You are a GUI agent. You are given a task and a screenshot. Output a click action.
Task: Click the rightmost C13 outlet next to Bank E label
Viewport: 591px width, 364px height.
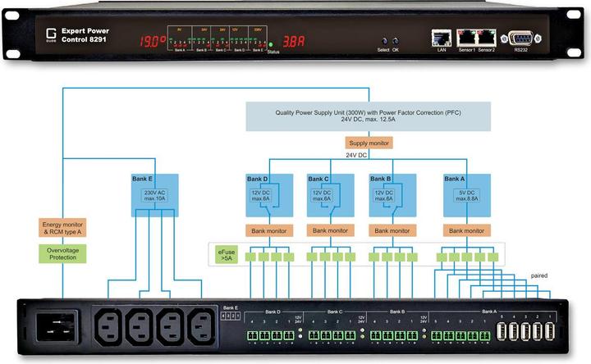point(201,327)
